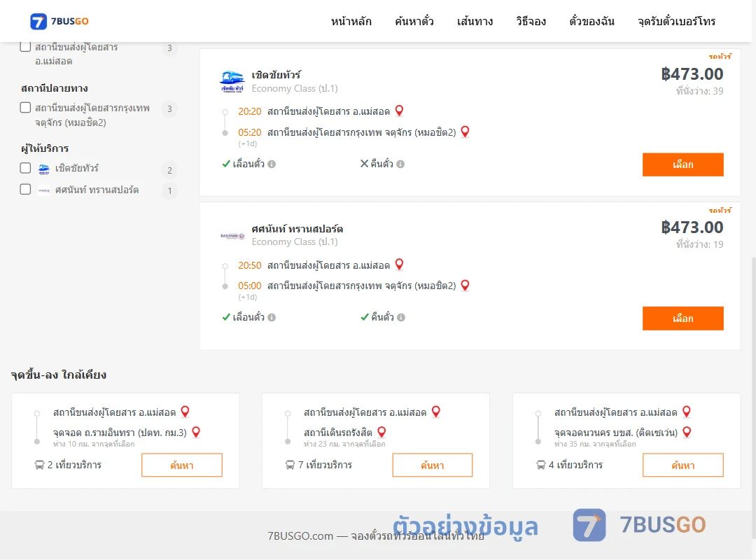756x560 pixels.
Task: Open วิธีจอง menu item
Action: [x=531, y=21]
